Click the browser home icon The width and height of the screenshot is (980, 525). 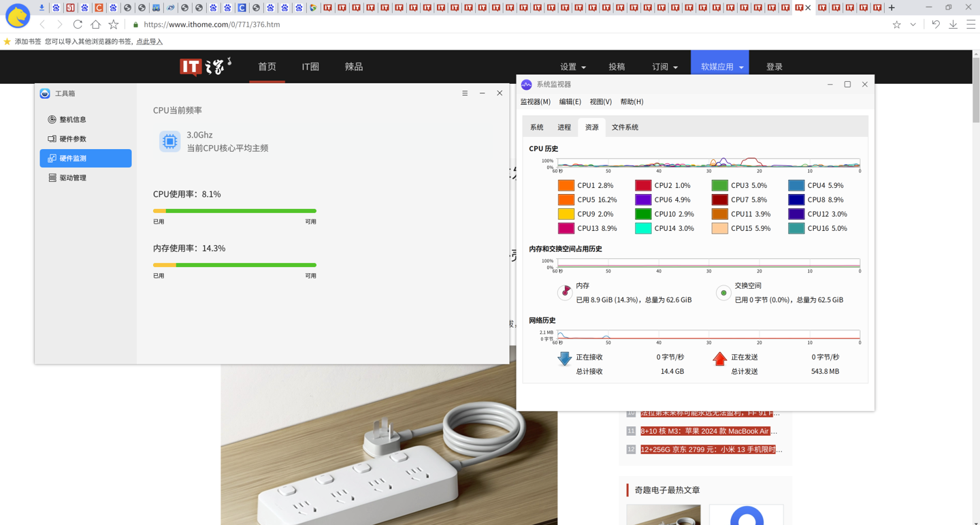point(95,25)
